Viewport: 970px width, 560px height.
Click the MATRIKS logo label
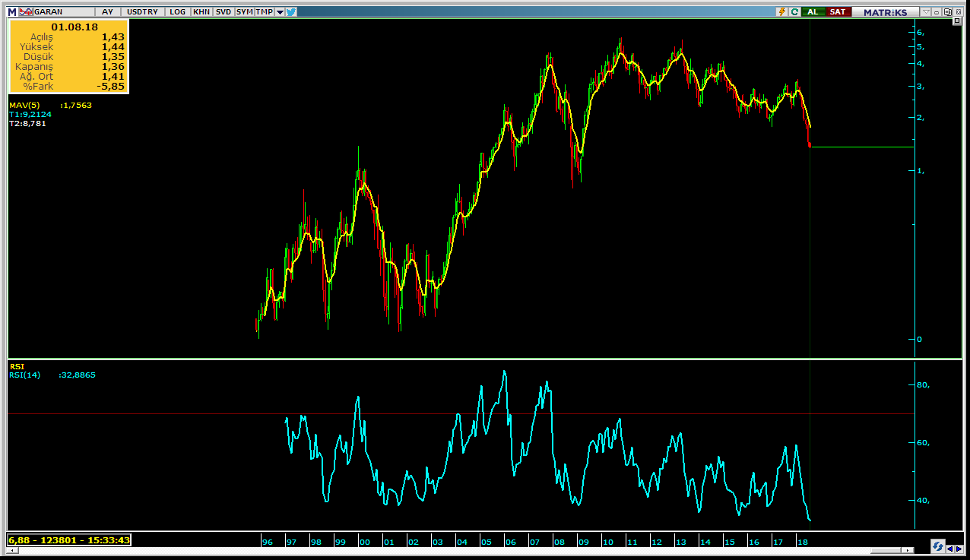pyautogui.click(x=885, y=12)
